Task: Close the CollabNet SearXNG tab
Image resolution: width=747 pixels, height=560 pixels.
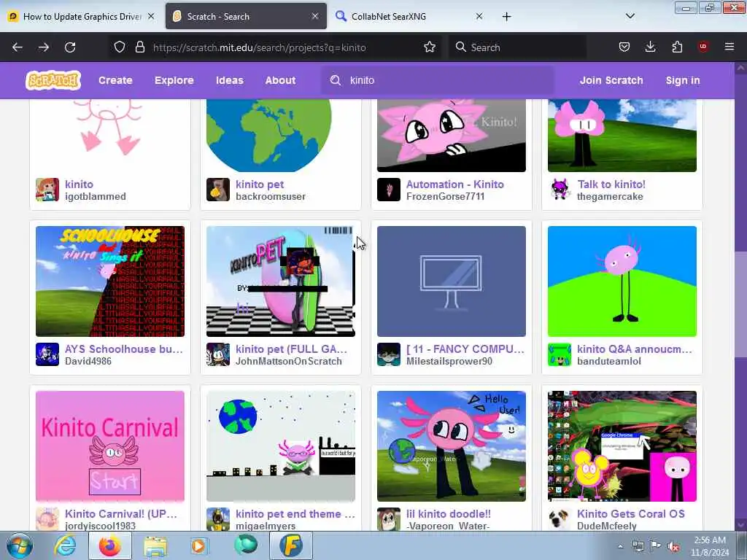Action: 479,16
